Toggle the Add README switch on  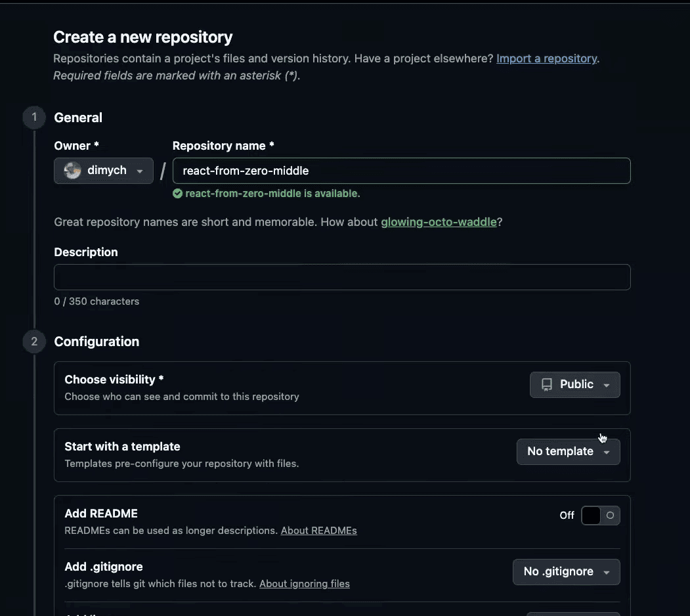(600, 516)
